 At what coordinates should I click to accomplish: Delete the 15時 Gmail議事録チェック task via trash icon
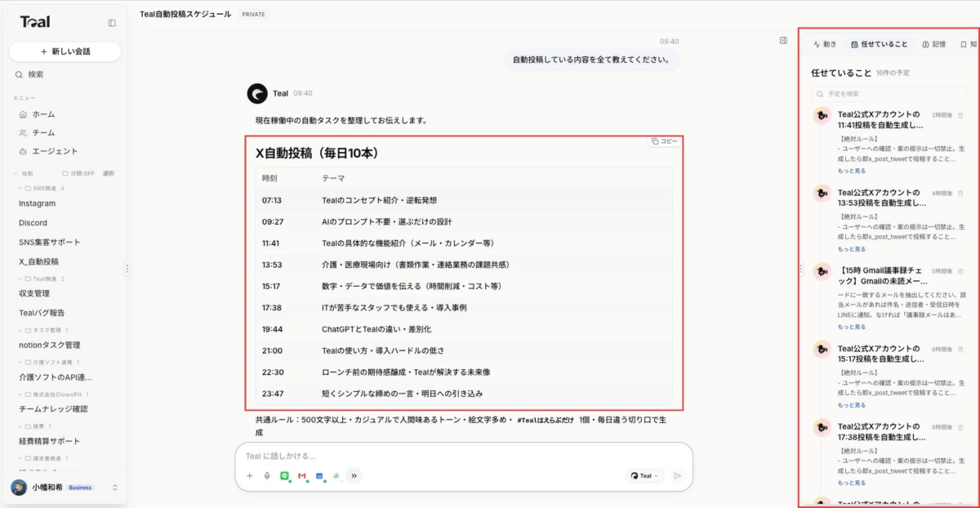click(x=960, y=271)
